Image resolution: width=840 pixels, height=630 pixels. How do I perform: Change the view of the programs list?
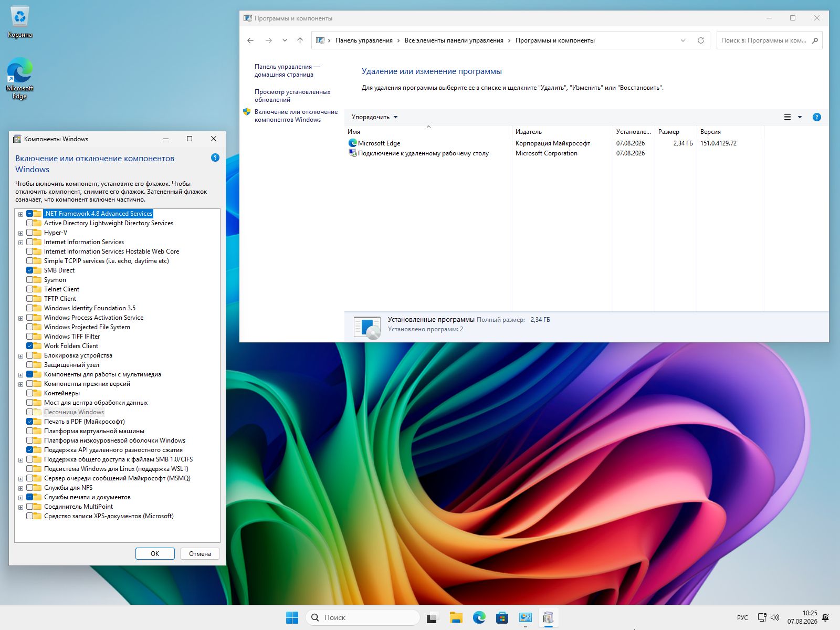point(787,117)
